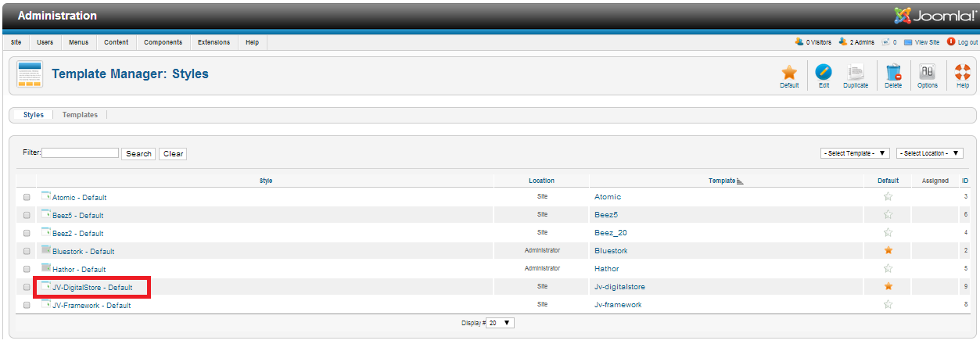Click the messages count indicator
This screenshot has width=980, height=344.
pyautogui.click(x=888, y=42)
